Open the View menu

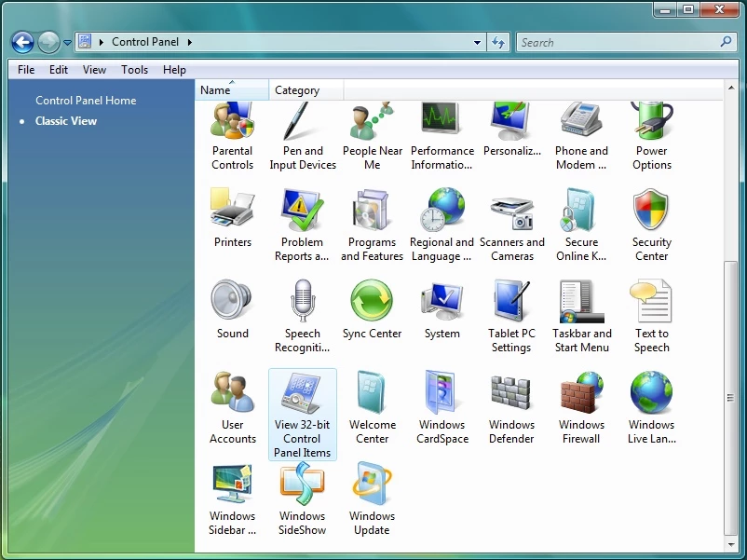(x=94, y=70)
